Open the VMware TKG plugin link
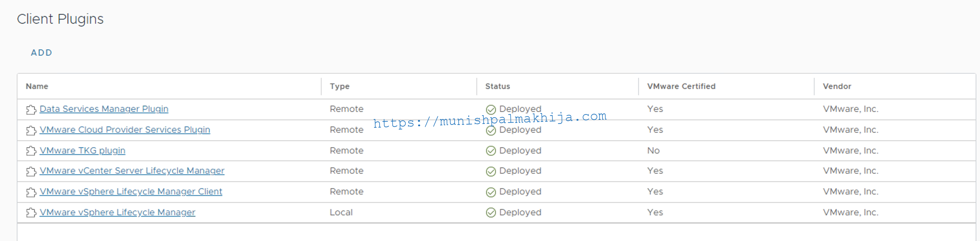 (83, 151)
